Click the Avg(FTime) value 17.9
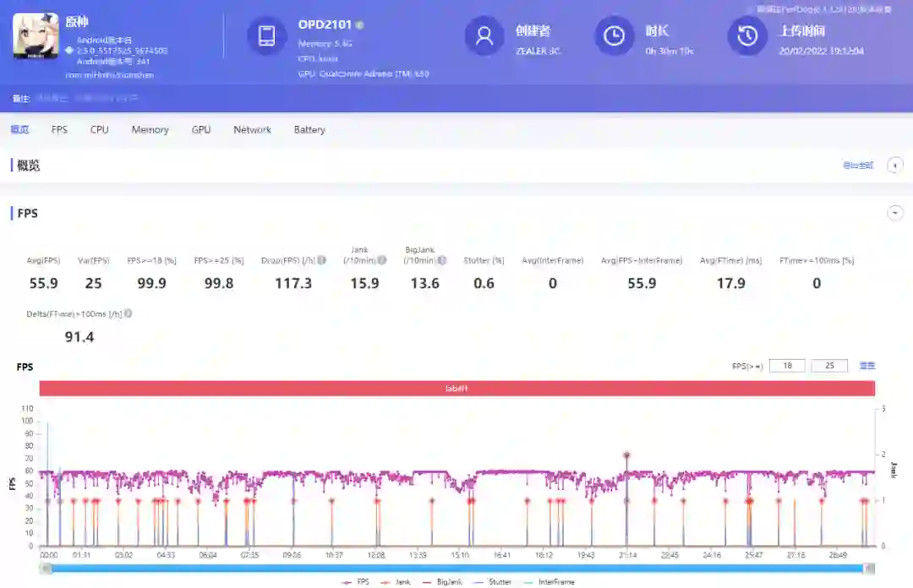Image resolution: width=913 pixels, height=588 pixels. point(730,284)
